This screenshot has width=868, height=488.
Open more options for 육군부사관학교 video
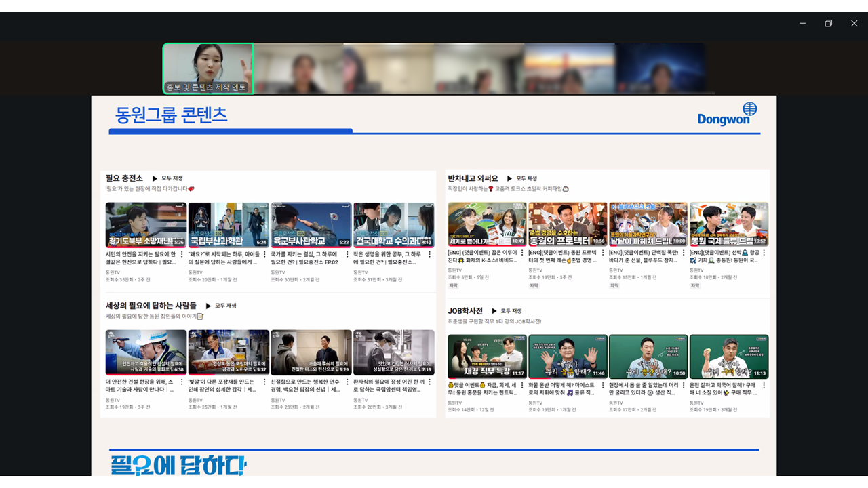tap(347, 255)
